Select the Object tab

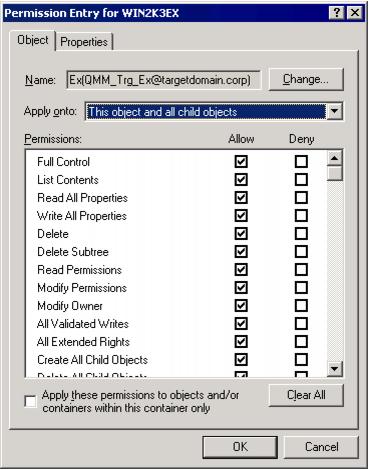33,40
